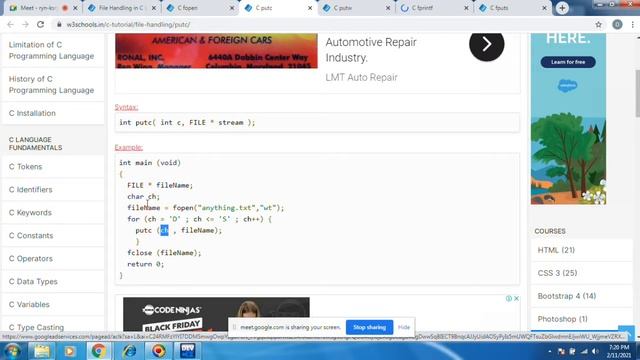
Task: Click the highlighted ch in putc call
Action: 164,230
